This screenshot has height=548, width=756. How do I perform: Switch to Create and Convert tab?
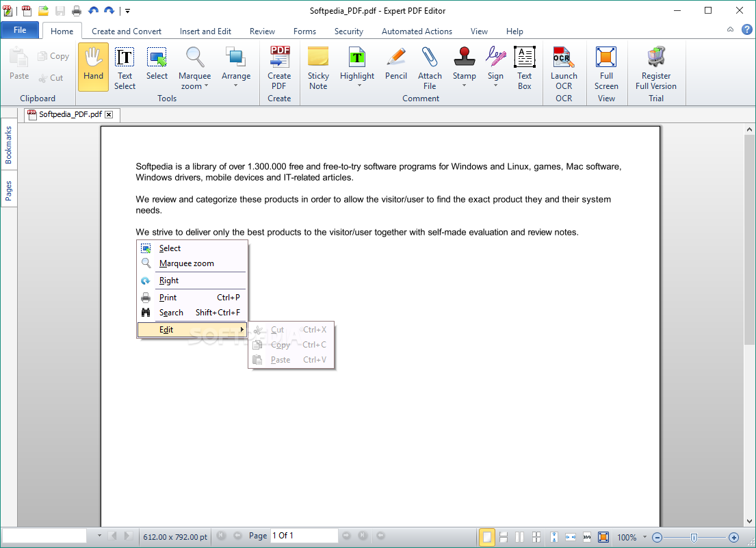pyautogui.click(x=127, y=31)
